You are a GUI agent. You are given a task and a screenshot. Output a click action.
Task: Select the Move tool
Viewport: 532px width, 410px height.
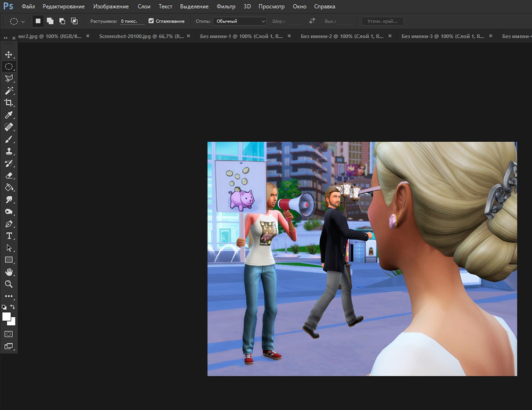point(9,55)
